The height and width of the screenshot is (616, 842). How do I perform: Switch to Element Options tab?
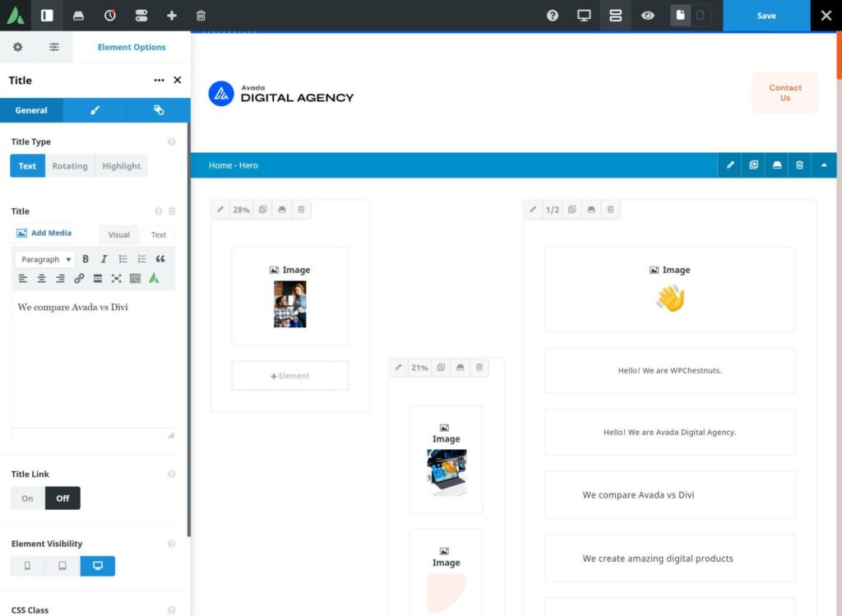tap(132, 47)
